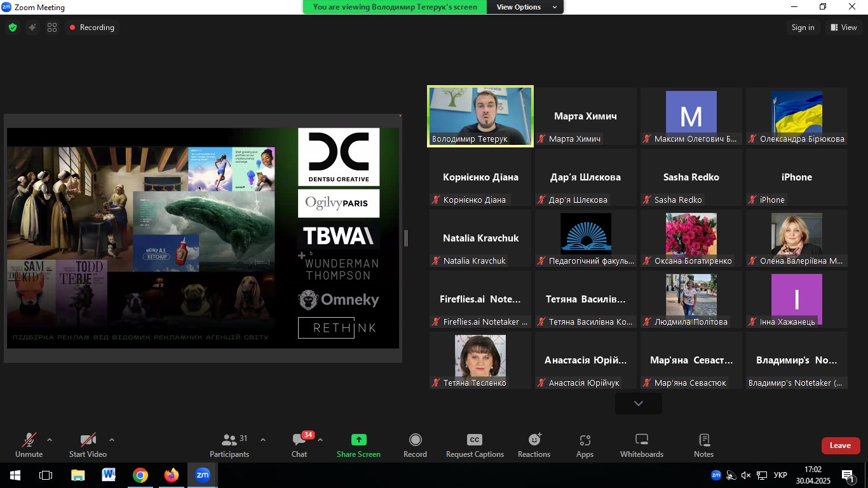Select Інна Хажанець's purple I avatar tile
868x488 pixels.
click(x=797, y=299)
